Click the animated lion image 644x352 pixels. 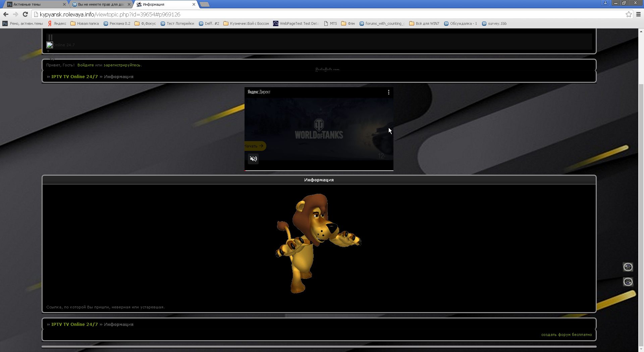(x=318, y=243)
